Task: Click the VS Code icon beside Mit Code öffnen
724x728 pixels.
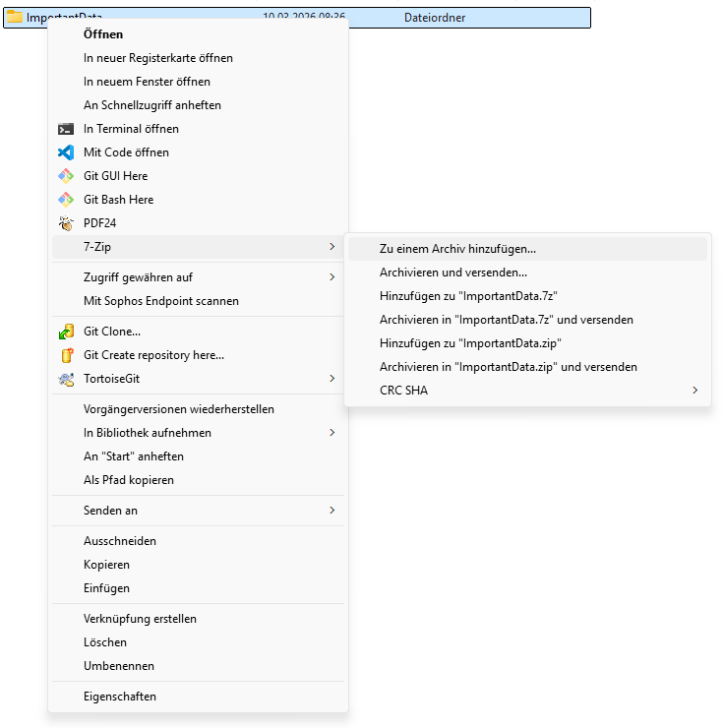Action: [66, 152]
